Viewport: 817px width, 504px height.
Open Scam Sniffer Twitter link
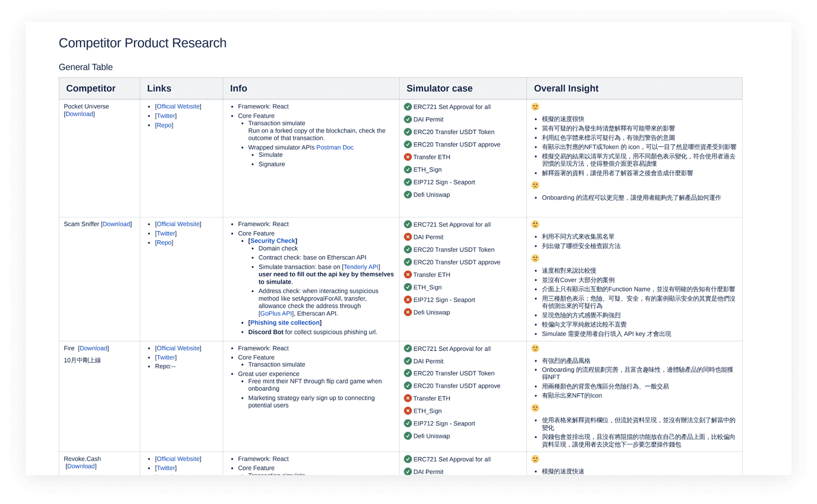[x=166, y=233]
